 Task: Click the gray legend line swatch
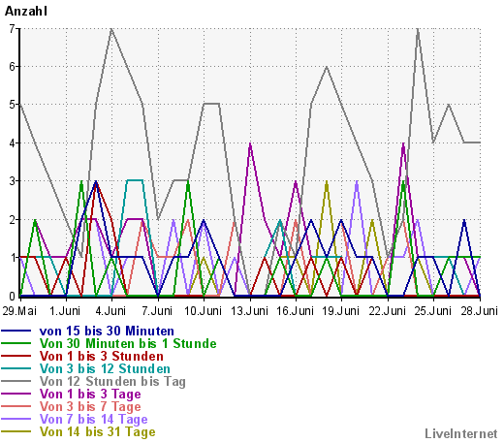click(x=16, y=381)
